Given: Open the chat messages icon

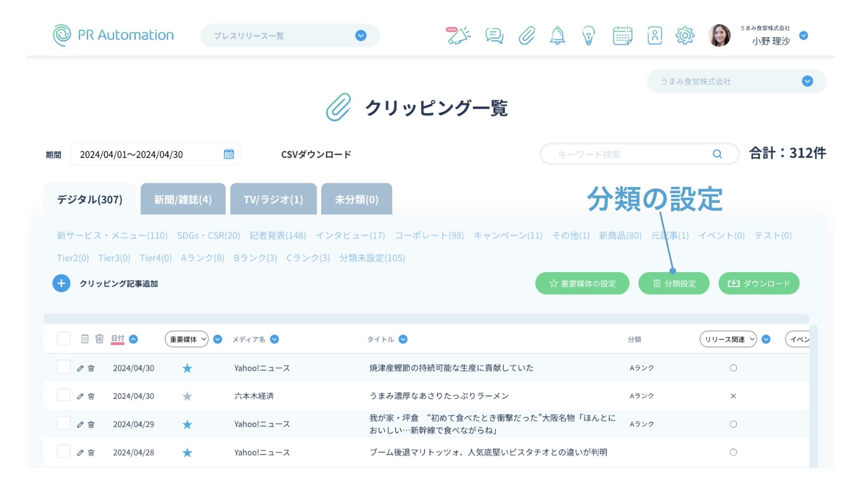Looking at the screenshot, I should 494,36.
